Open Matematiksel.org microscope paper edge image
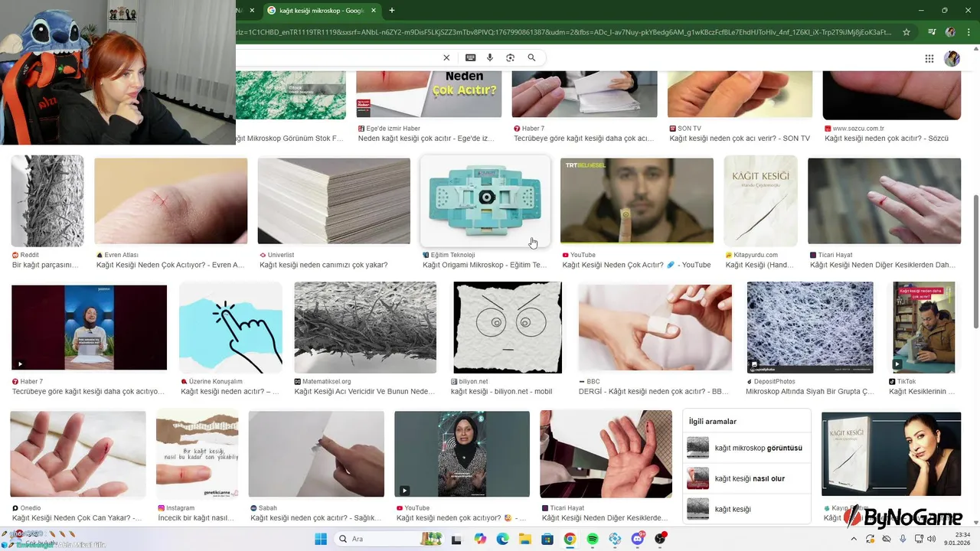 365,328
